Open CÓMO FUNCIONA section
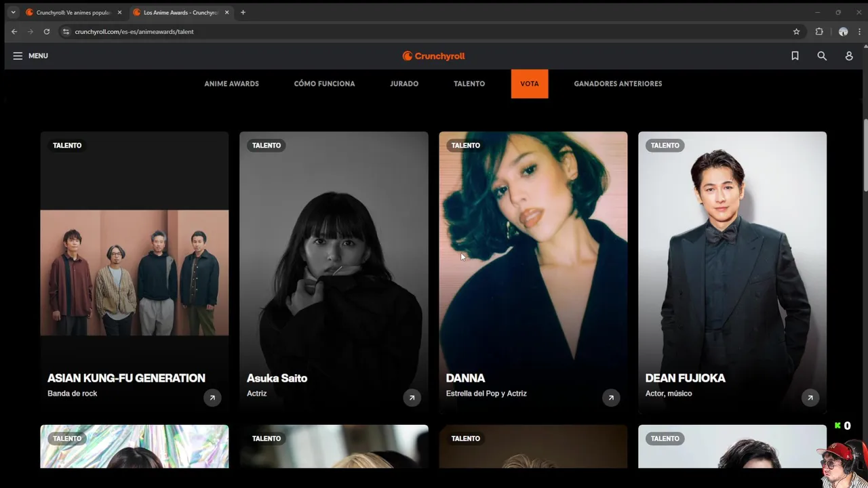Viewport: 868px width, 488px height. click(x=324, y=83)
